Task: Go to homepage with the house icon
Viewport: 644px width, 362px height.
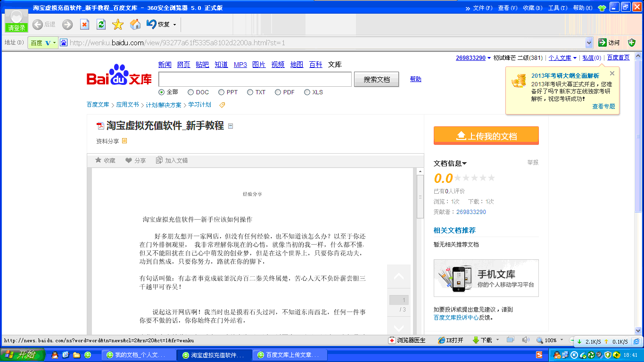Action: pos(135,25)
